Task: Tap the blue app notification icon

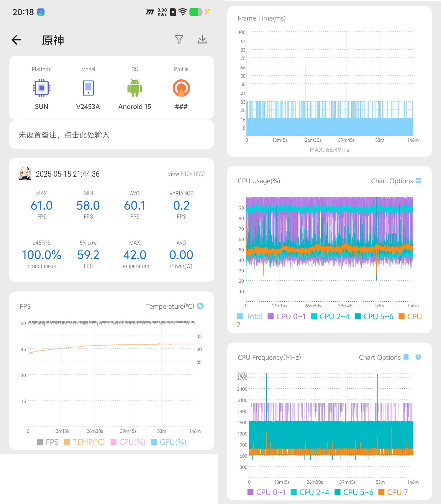Action: coord(41,12)
